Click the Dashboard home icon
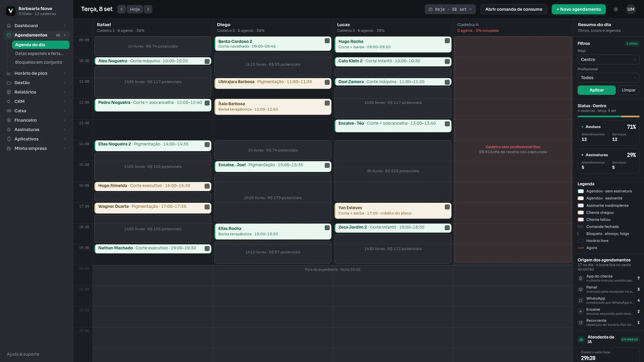644x362 pixels. pos(9,26)
